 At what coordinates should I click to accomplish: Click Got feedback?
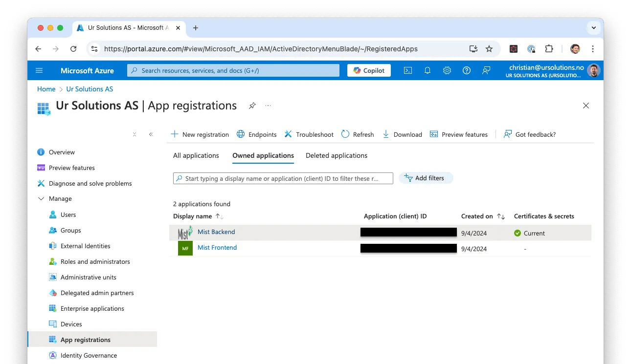(530, 134)
